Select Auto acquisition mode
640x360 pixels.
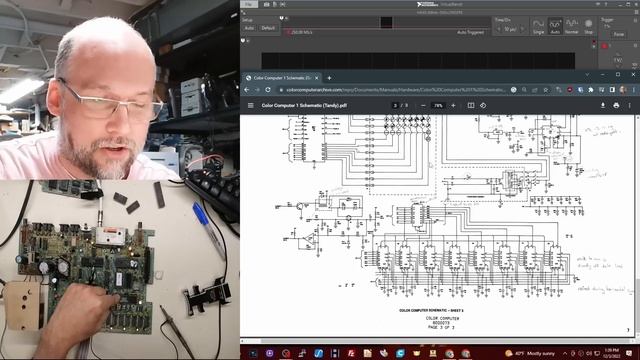[555, 26]
